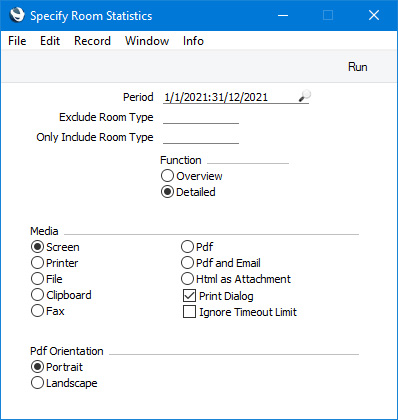Select the Overview function radio button

167,176
